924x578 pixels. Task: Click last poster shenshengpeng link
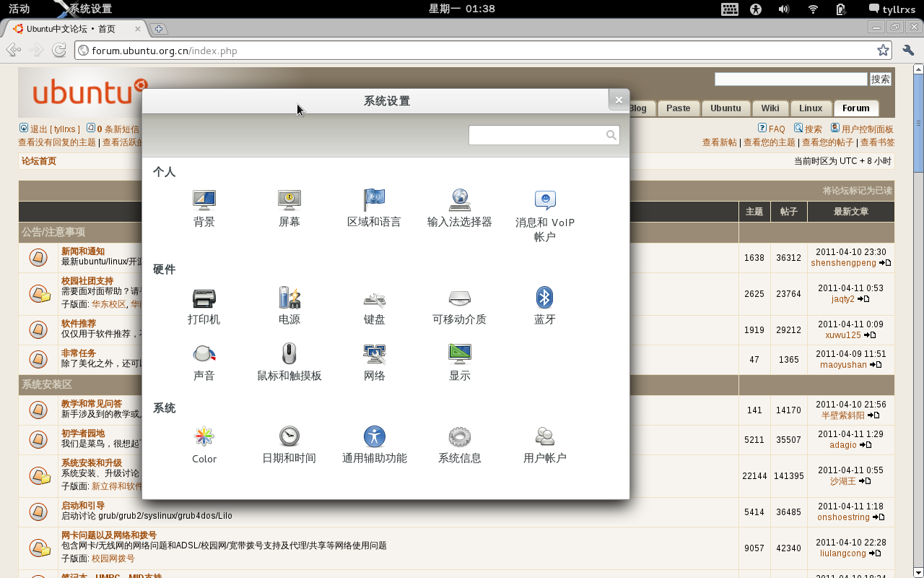tap(843, 263)
